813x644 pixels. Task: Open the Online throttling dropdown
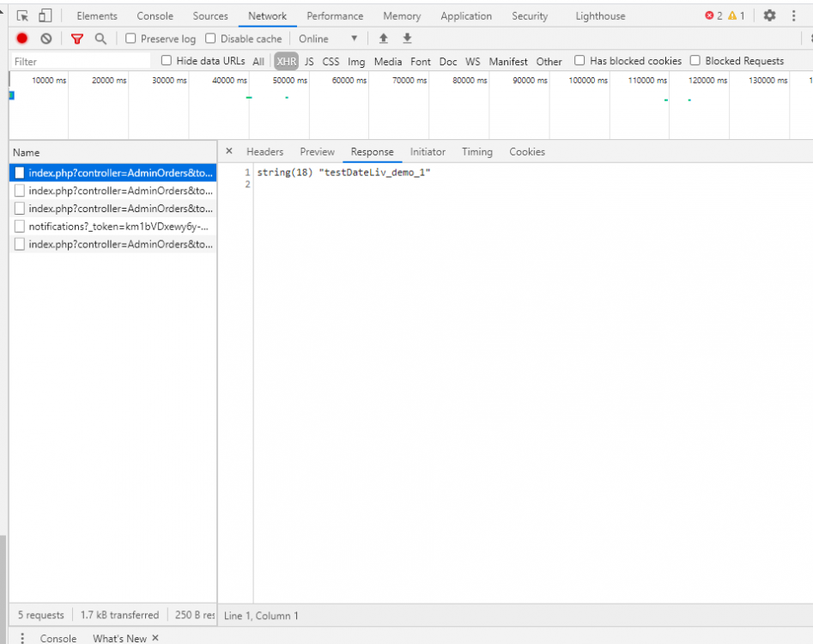tap(328, 39)
